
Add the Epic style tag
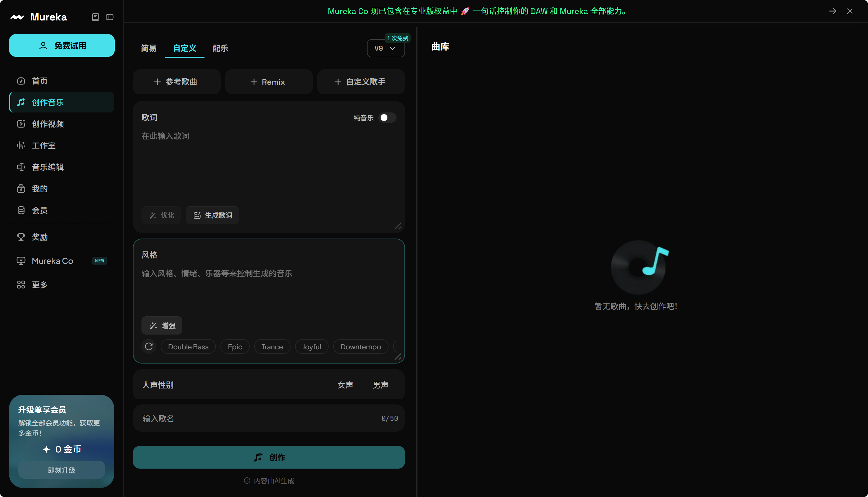pos(235,347)
